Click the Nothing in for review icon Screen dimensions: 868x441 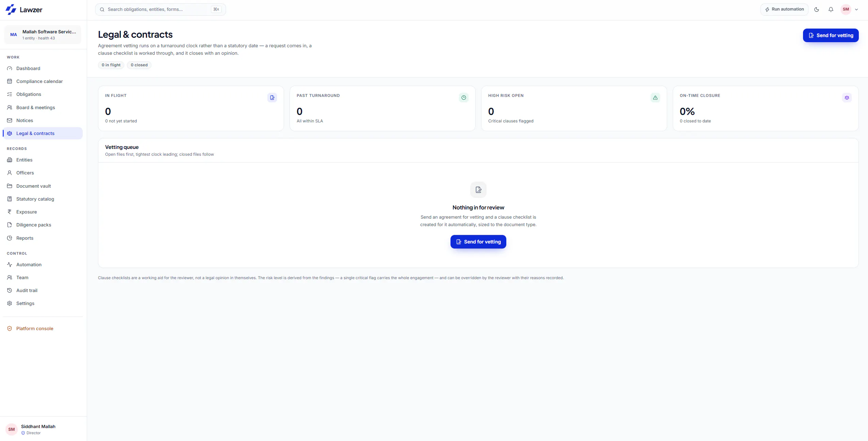(x=478, y=190)
